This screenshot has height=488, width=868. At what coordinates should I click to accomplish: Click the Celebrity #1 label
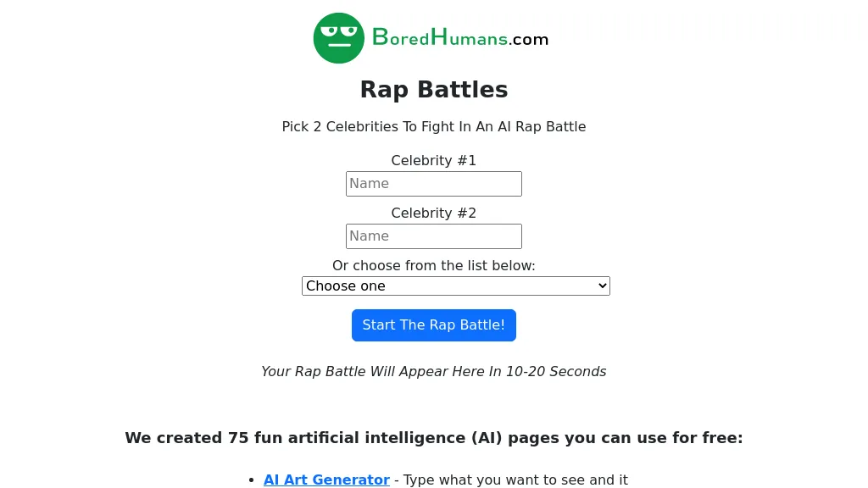(433, 160)
